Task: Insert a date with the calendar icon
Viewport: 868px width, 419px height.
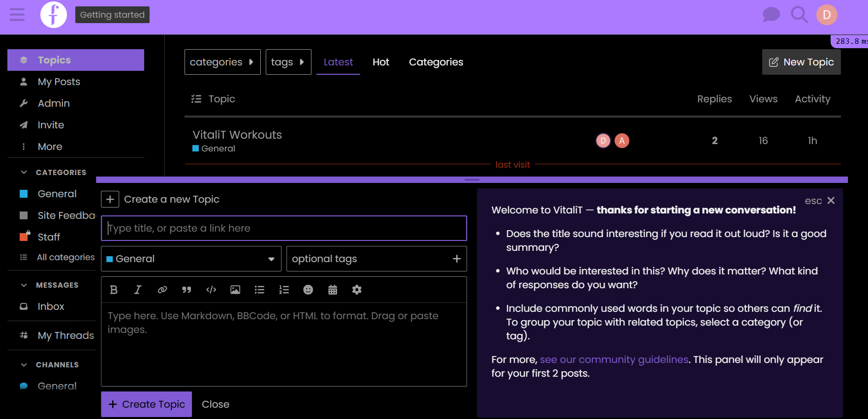Action: pos(333,290)
